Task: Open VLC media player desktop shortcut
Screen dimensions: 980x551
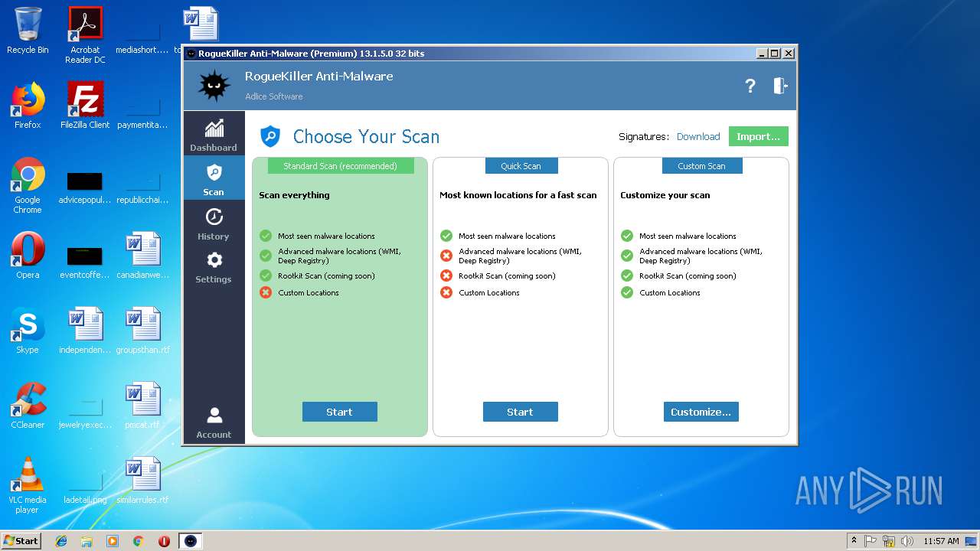Action: (x=28, y=485)
